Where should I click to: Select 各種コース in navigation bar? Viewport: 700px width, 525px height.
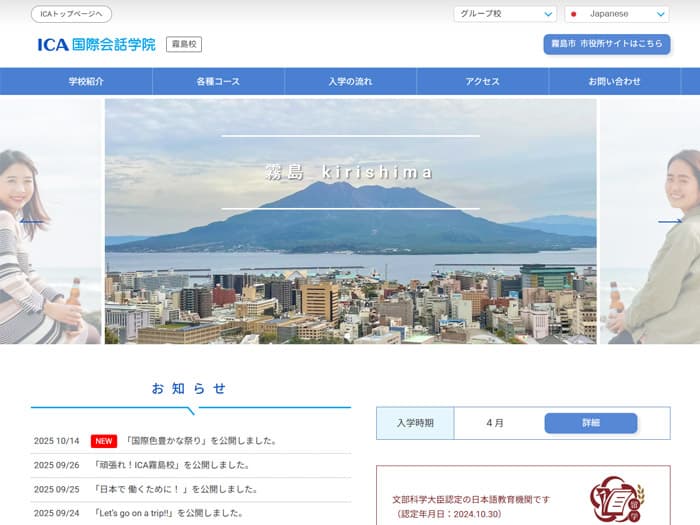click(x=218, y=81)
